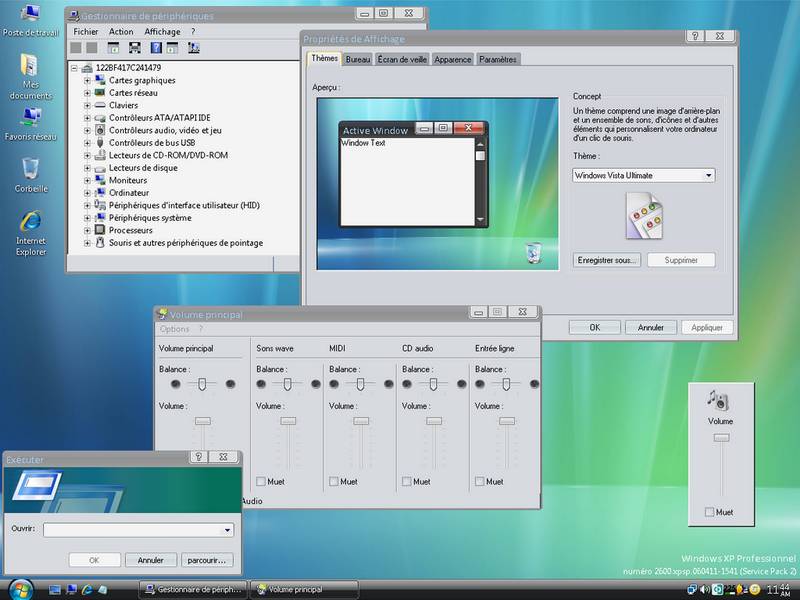Open the Mes documents desktop folder icon
The image size is (800, 600).
pyautogui.click(x=30, y=65)
